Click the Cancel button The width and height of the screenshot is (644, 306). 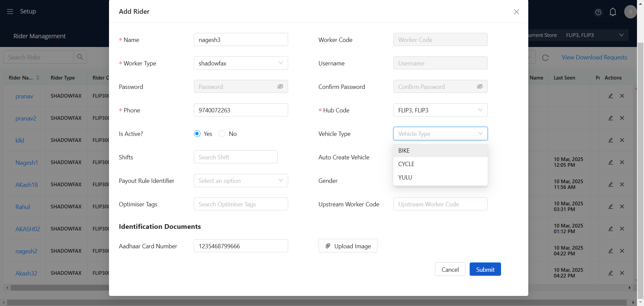tap(450, 269)
